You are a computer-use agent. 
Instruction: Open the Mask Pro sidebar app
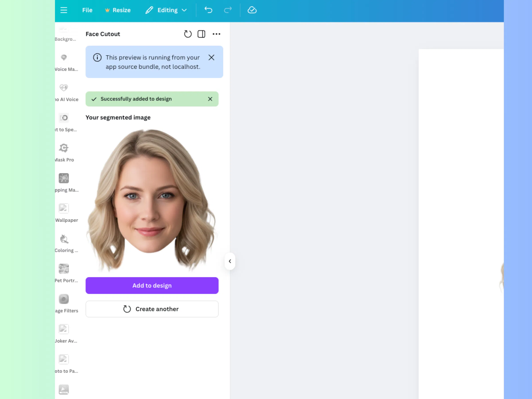coord(64,153)
